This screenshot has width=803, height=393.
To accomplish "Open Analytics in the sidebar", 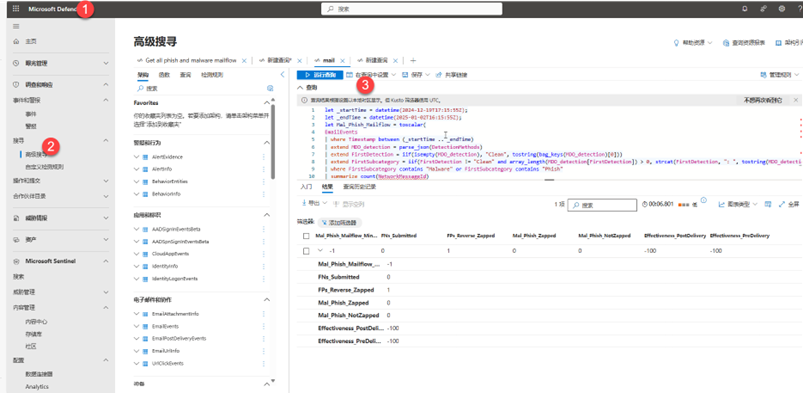I will (x=37, y=386).
